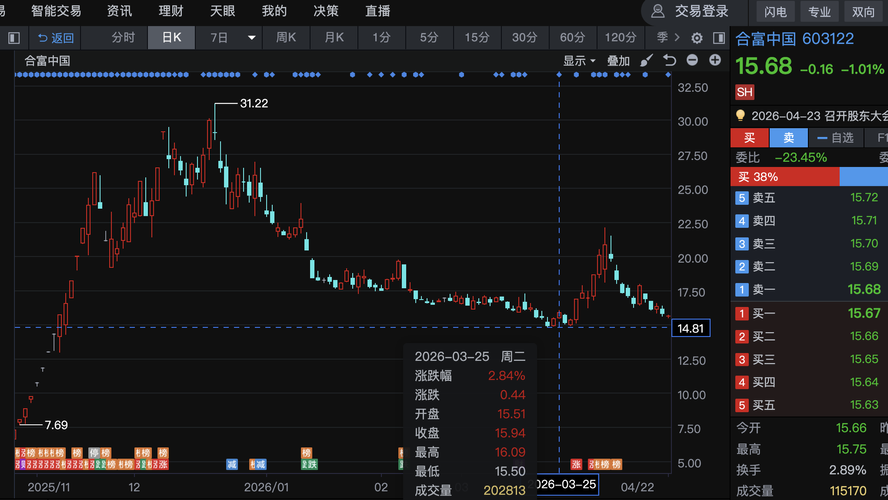Click the SH exchange badge
Screen dimensions: 888x500
click(744, 92)
